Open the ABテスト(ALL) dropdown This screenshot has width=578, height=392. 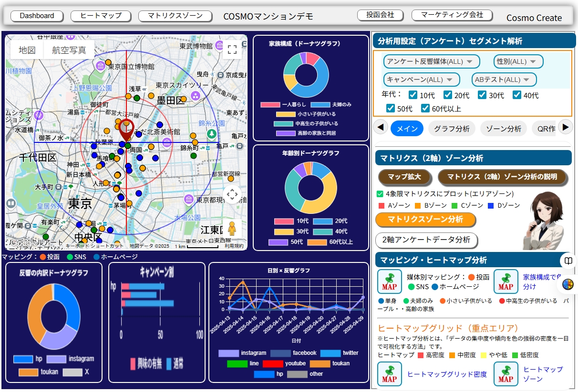click(x=504, y=80)
